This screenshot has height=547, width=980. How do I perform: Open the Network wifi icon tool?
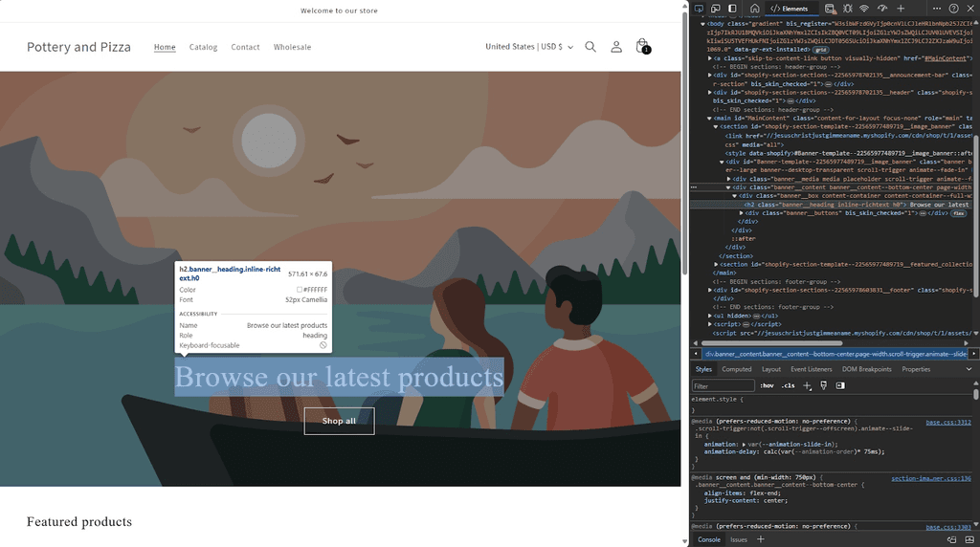(864, 9)
